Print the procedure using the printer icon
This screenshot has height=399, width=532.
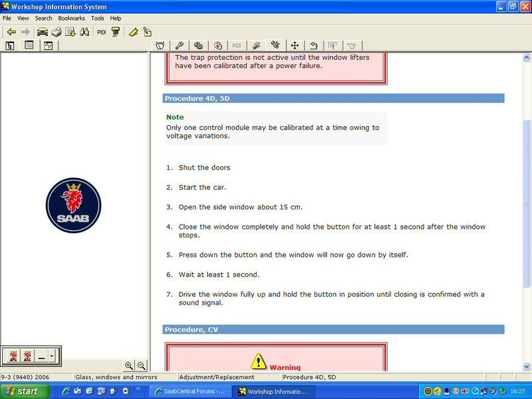pyautogui.click(x=55, y=31)
